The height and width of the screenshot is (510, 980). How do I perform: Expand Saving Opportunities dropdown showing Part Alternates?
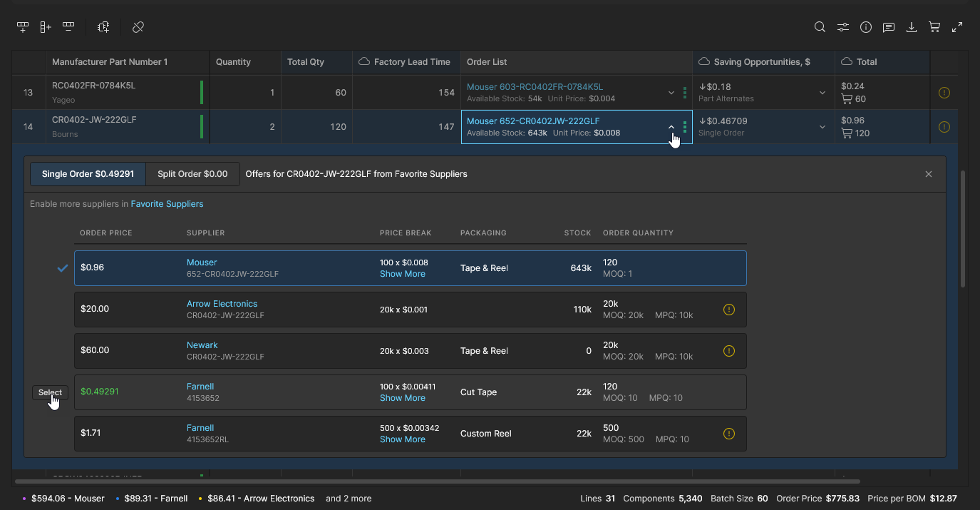(x=822, y=93)
